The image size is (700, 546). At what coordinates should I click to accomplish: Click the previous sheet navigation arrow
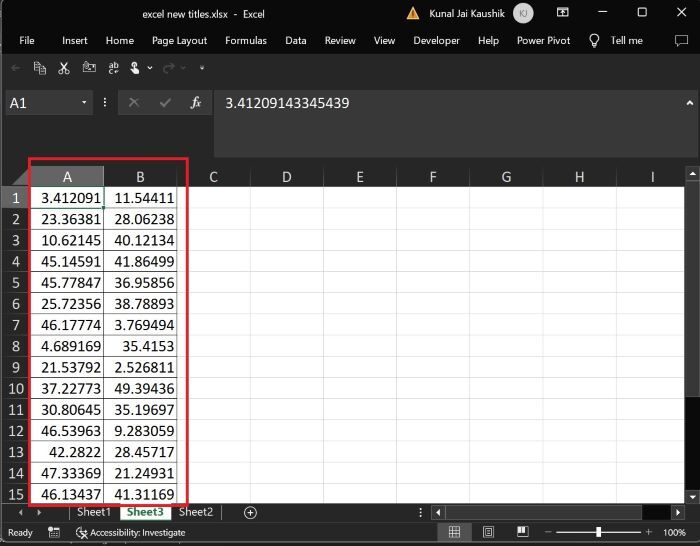[x=21, y=513]
